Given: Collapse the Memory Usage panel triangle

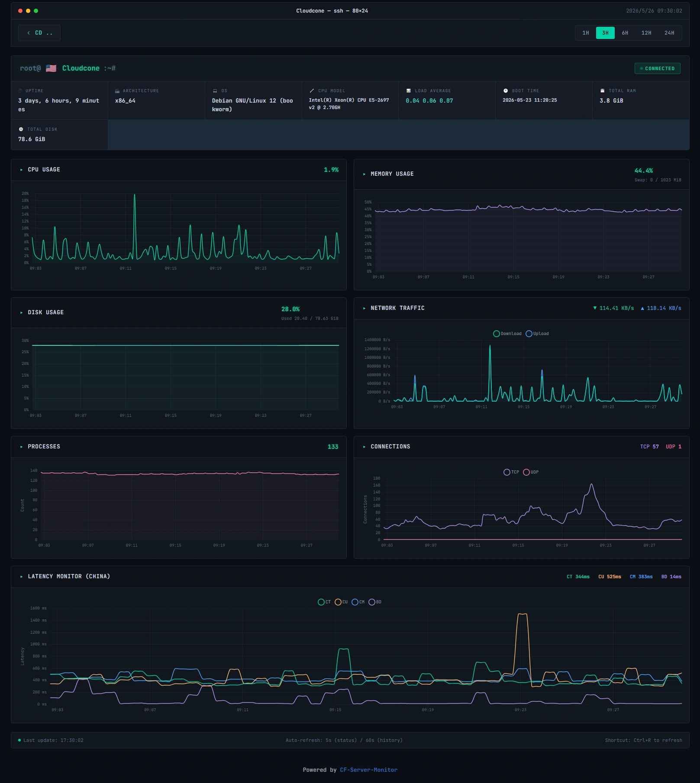Looking at the screenshot, I should tap(364, 174).
